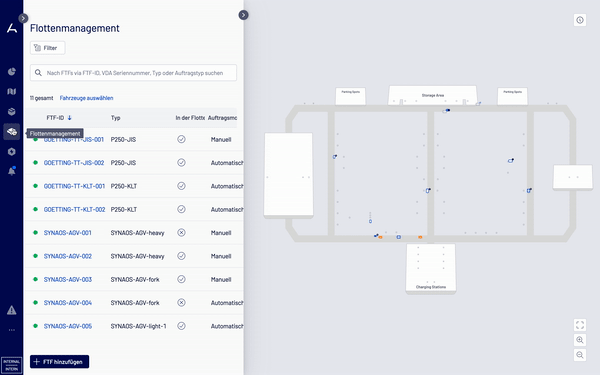600x375 pixels.
Task: Click the Filter button
Action: [47, 48]
